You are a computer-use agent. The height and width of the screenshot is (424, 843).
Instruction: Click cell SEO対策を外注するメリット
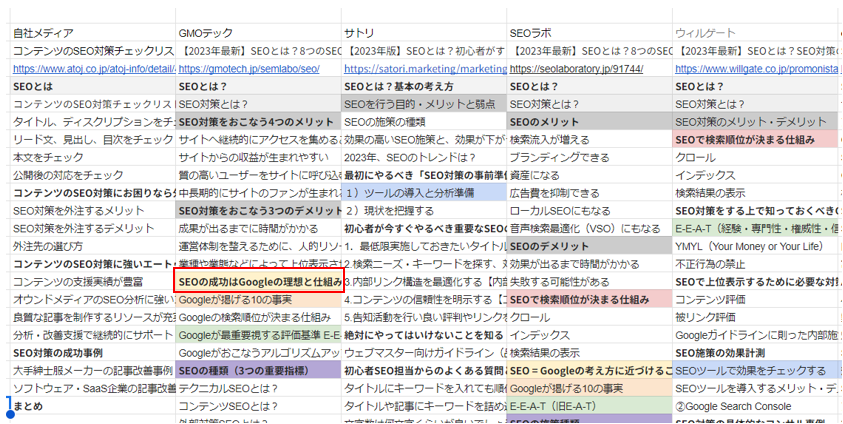93,211
